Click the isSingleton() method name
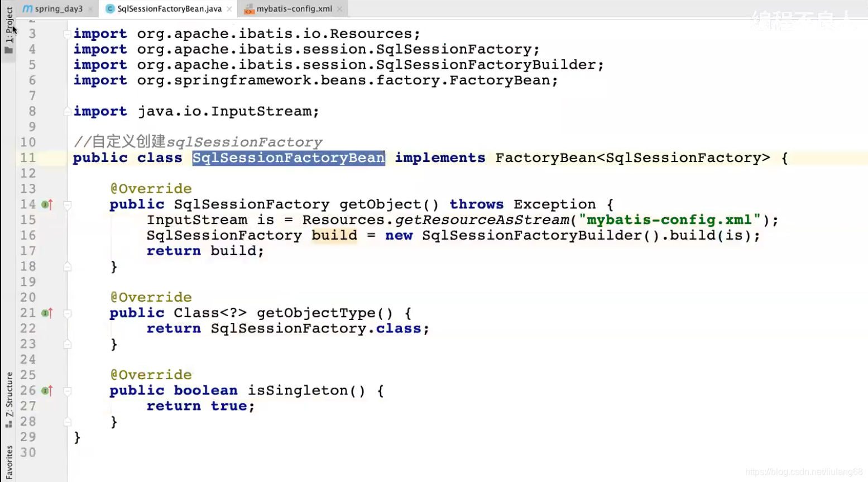Viewport: 868px width, 482px height. [306, 391]
